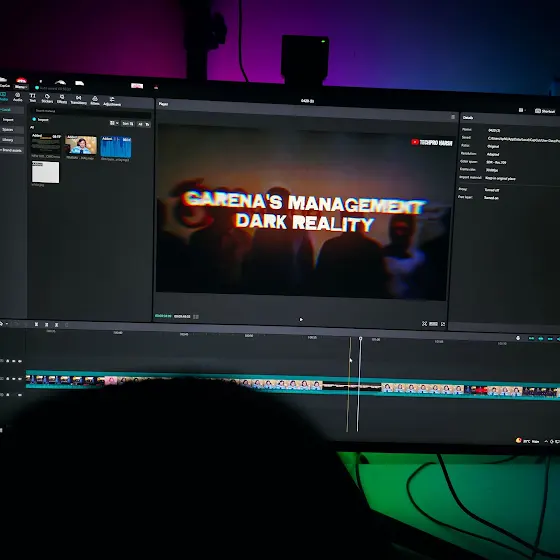
Task: Click the play button under preview
Action: 301,319
